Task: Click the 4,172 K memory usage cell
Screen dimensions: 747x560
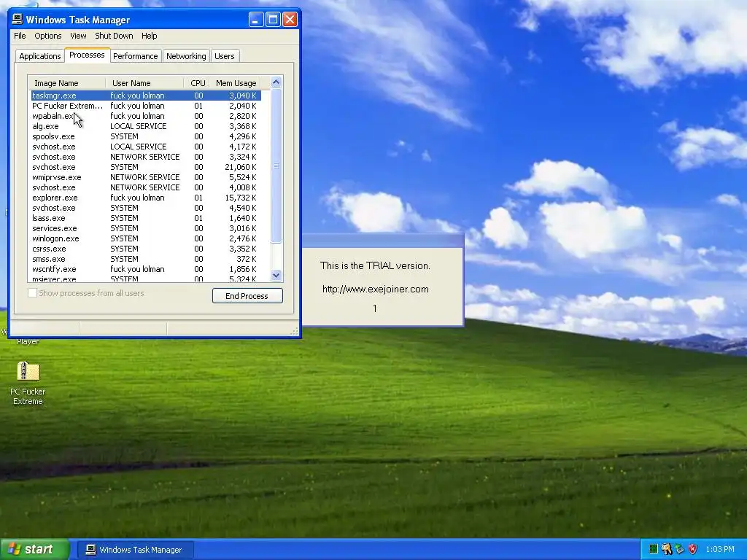Action: 242,147
